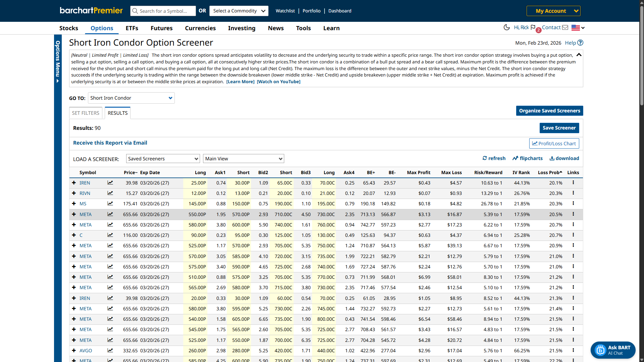644x362 pixels.
Task: Open the links menu for IREN 25.00P row
Action: [573, 183]
